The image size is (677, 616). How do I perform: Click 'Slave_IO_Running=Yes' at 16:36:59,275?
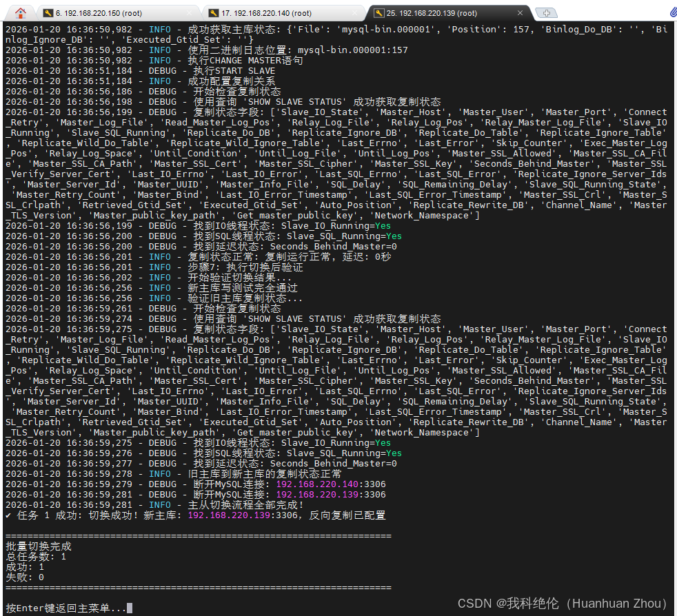click(336, 443)
